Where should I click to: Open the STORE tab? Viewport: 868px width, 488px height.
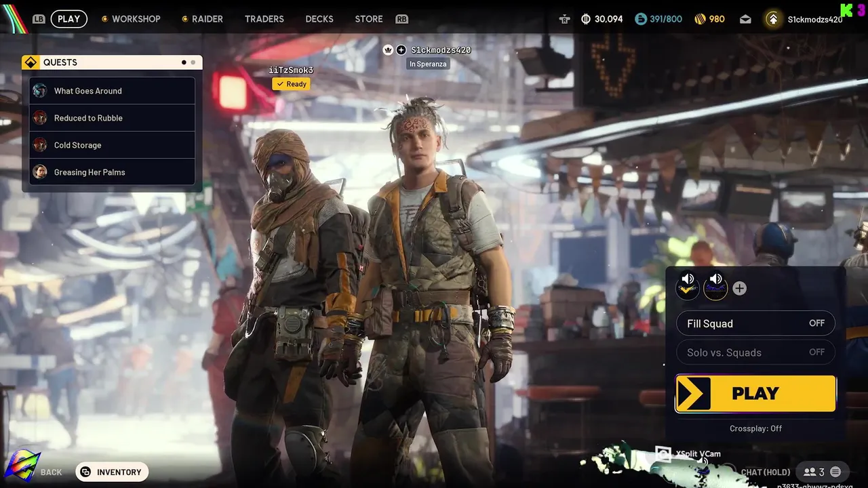coord(368,19)
